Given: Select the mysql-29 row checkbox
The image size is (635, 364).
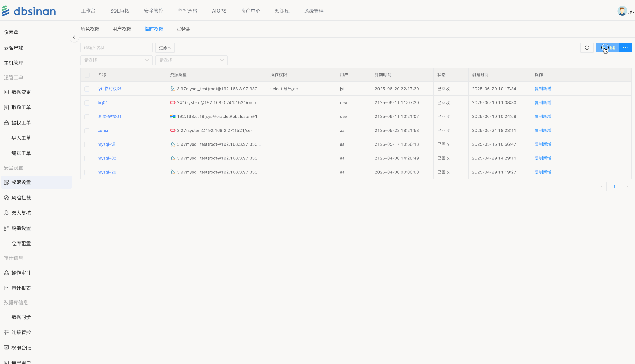Looking at the screenshot, I should (87, 172).
